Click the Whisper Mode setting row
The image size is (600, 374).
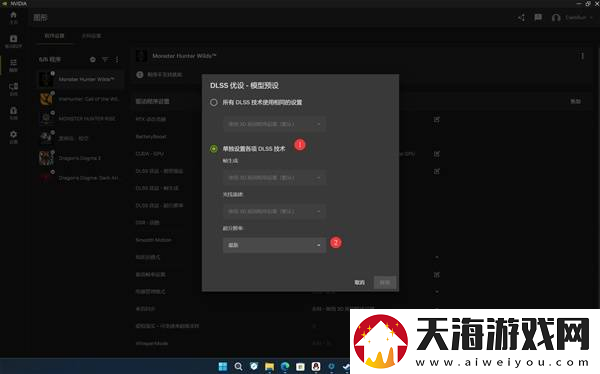click(x=152, y=343)
